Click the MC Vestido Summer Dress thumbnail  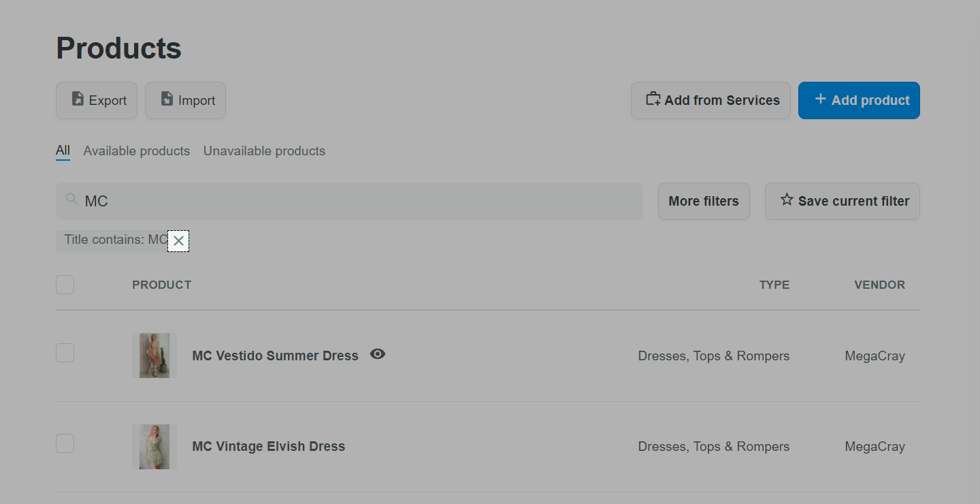[154, 356]
